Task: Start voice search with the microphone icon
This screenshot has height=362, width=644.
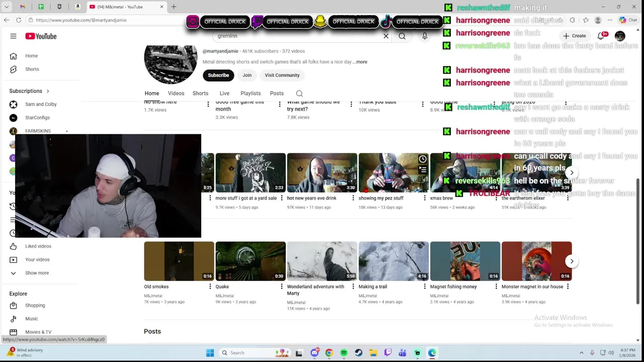Action: [x=425, y=36]
